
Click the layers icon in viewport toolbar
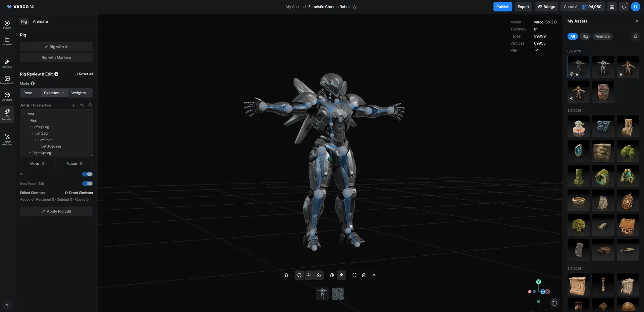(x=286, y=275)
